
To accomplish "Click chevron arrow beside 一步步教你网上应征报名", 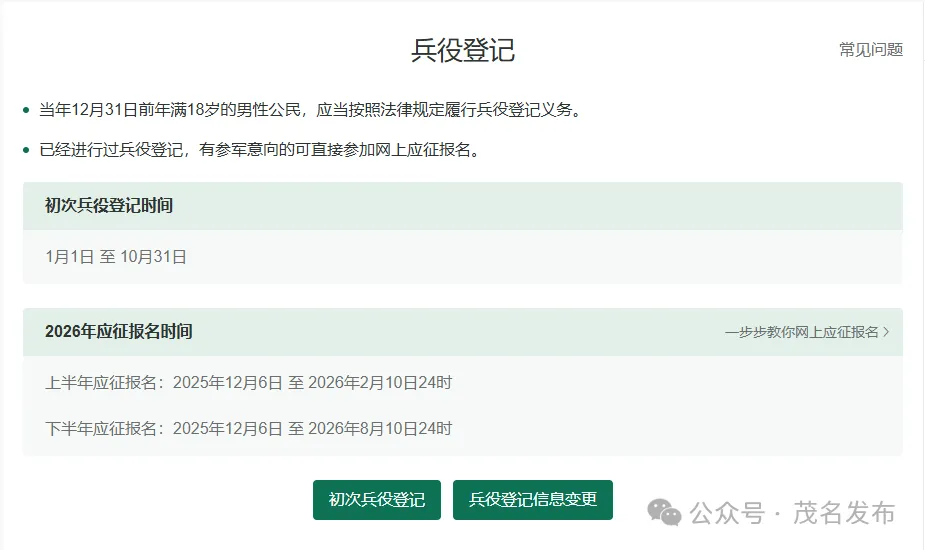I will point(886,332).
